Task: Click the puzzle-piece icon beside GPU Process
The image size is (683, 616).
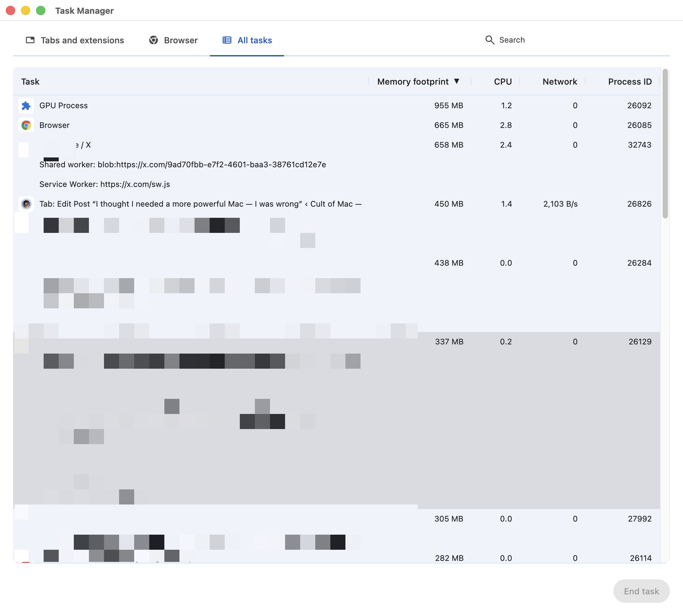Action: click(x=26, y=106)
